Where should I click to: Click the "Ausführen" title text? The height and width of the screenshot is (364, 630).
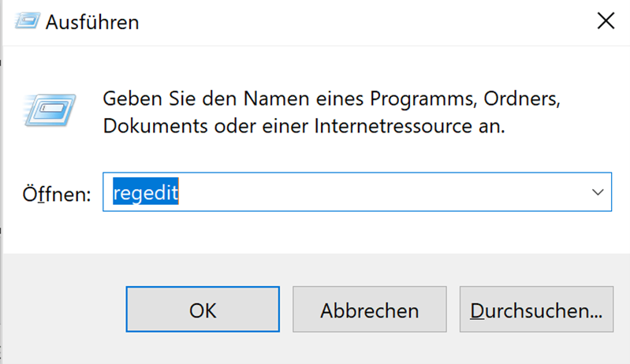pyautogui.click(x=92, y=22)
